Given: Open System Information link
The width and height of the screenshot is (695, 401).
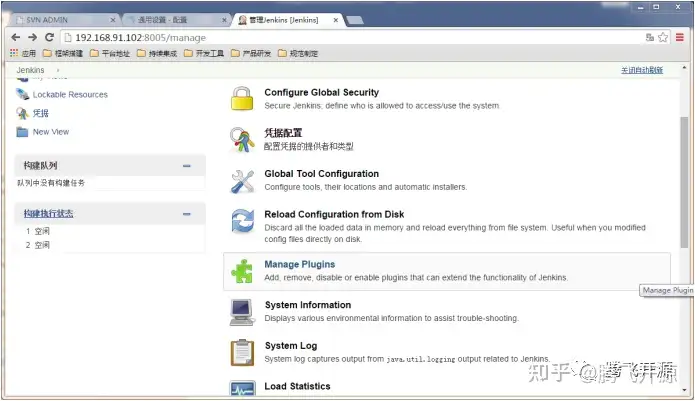Looking at the screenshot, I should coord(308,305).
